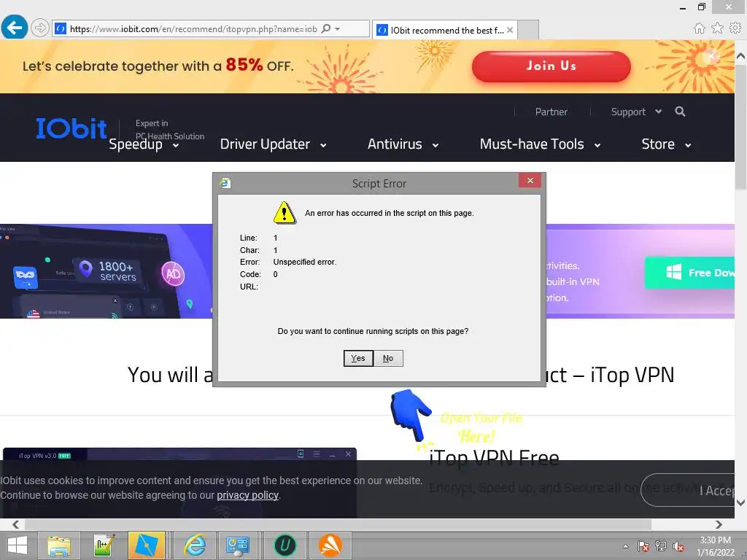Select the IObit recommend browser tab
Screen dimensions: 747x560
(x=444, y=30)
